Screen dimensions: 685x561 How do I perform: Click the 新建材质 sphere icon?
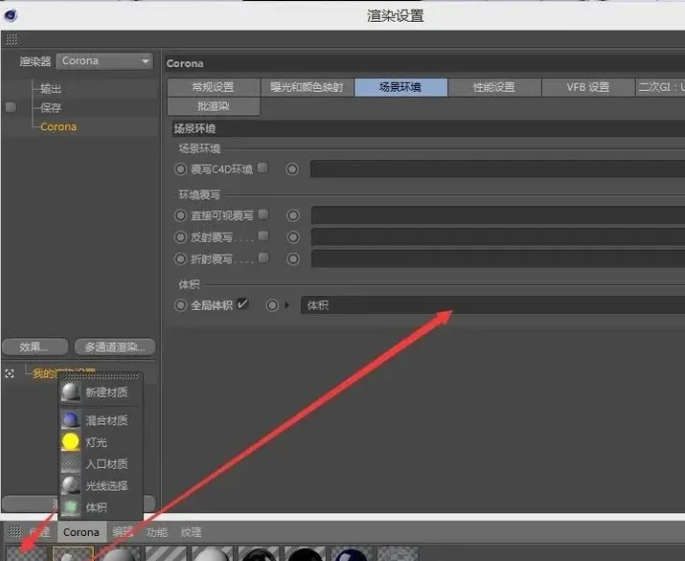pyautogui.click(x=71, y=392)
